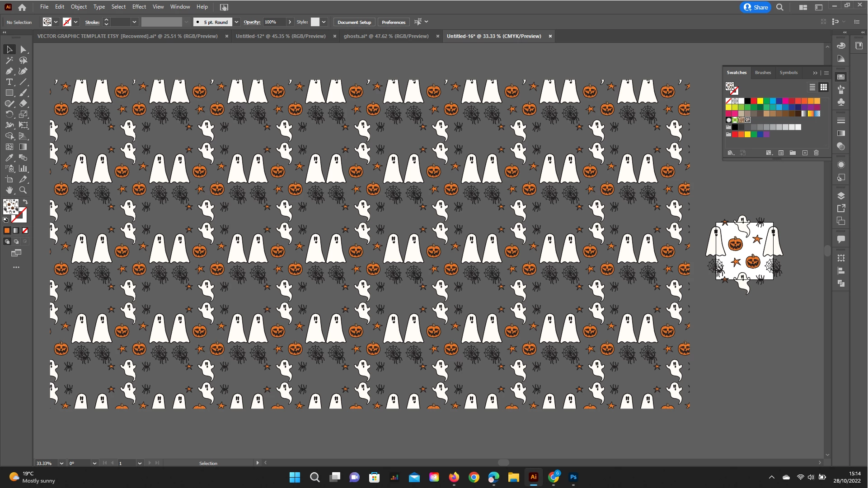This screenshot has height=488, width=868.
Task: Choose the Eyedropper tool
Action: click(x=9, y=158)
